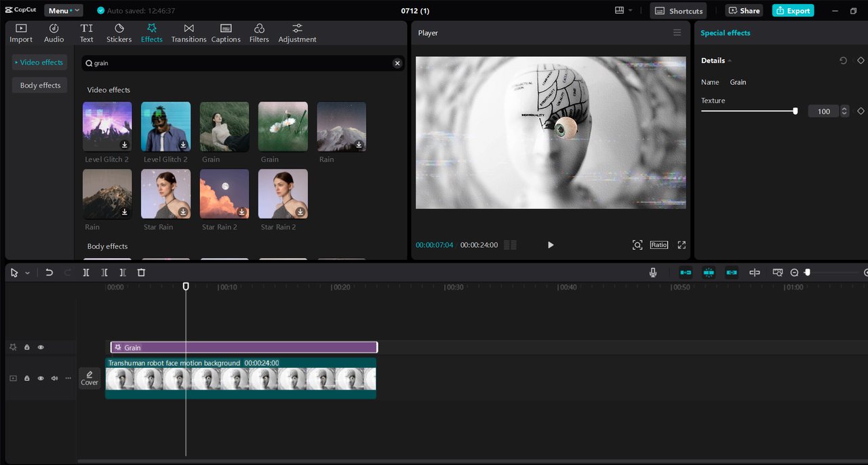Image resolution: width=868 pixels, height=465 pixels.
Task: Select the Star Rain thumbnail
Action: pos(165,194)
